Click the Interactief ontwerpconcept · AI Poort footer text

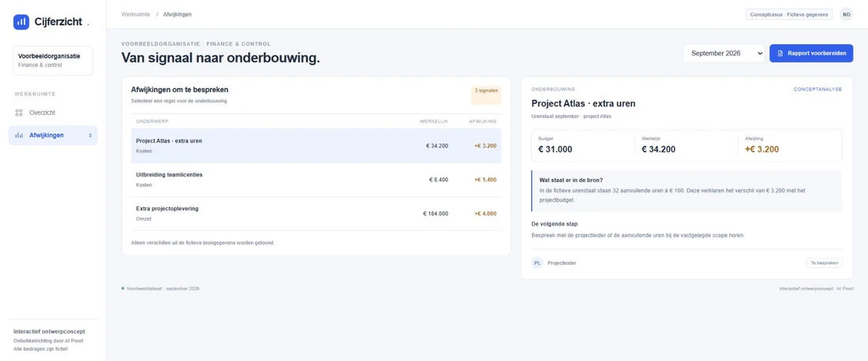click(x=816, y=288)
